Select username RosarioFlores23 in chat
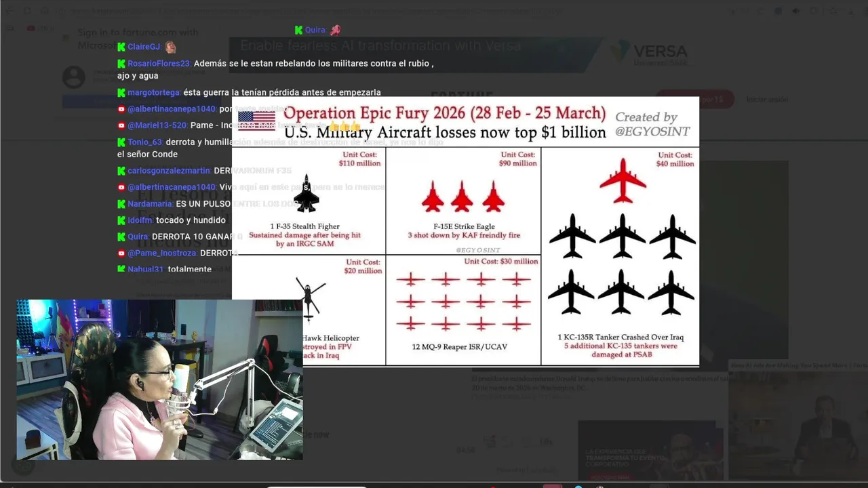Viewport: 868px width, 488px height. point(159,64)
